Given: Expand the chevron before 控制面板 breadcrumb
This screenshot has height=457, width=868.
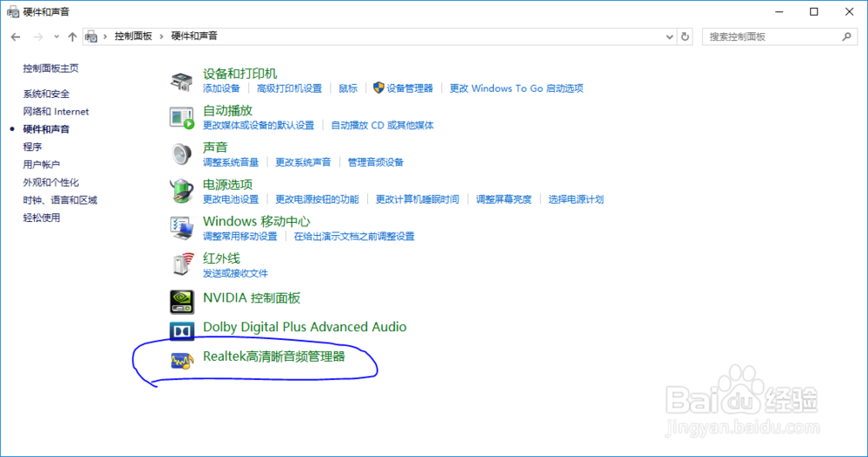Looking at the screenshot, I should [x=105, y=36].
